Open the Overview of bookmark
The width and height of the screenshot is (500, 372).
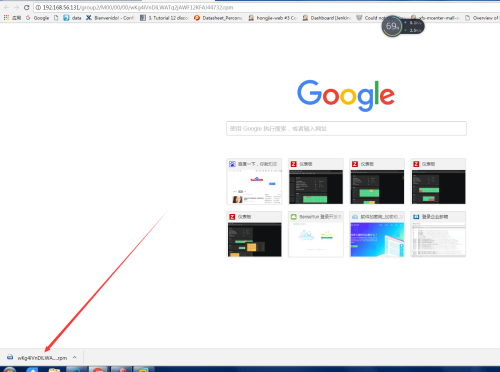[x=482, y=18]
